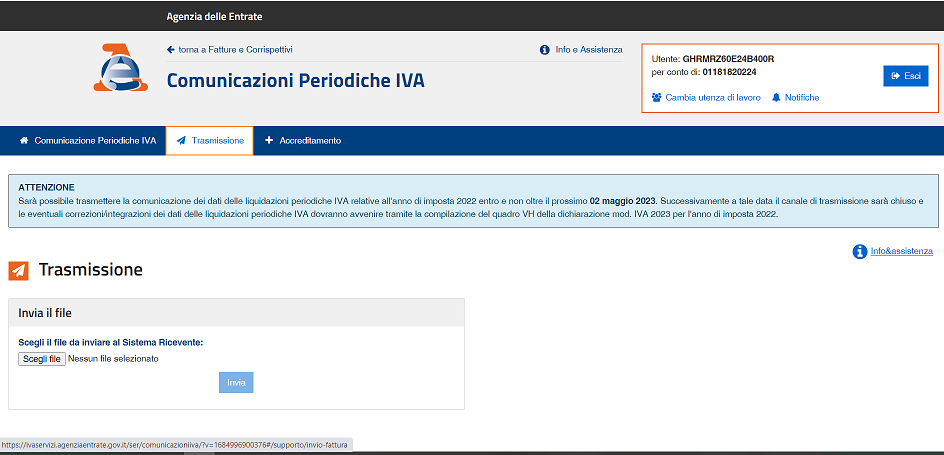Open the Notifiche link text
The width and height of the screenshot is (944, 455).
coord(802,98)
